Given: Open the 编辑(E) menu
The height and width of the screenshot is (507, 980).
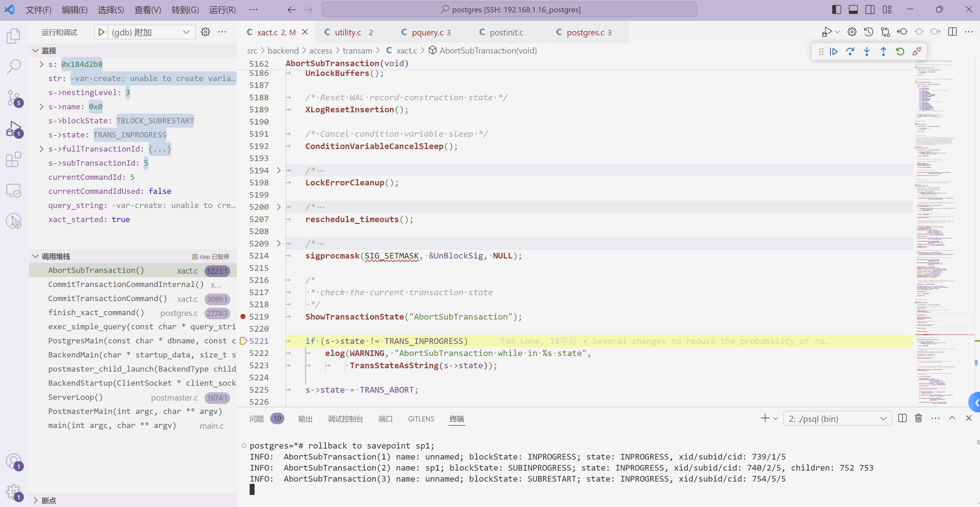Looking at the screenshot, I should (75, 9).
